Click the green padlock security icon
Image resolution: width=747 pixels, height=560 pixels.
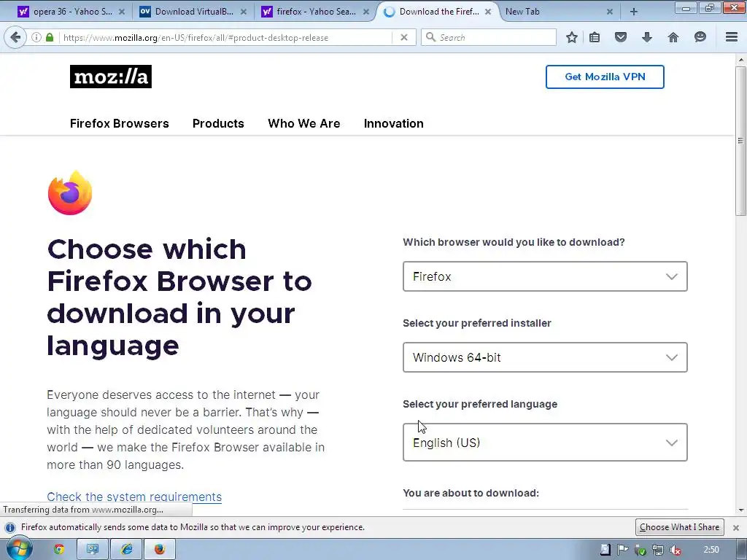(50, 37)
